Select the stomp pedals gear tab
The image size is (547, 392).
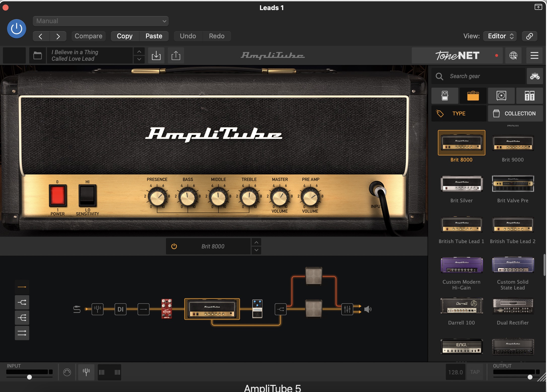[x=445, y=96]
